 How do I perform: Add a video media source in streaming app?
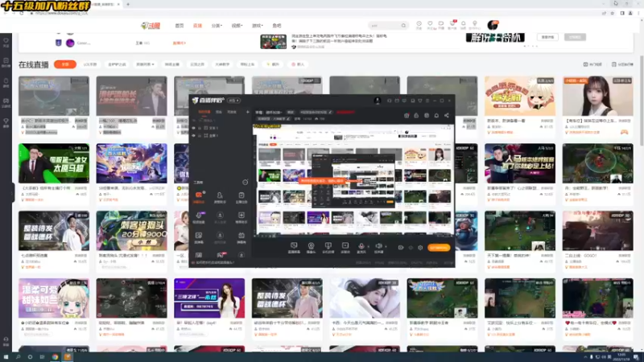coord(345,246)
